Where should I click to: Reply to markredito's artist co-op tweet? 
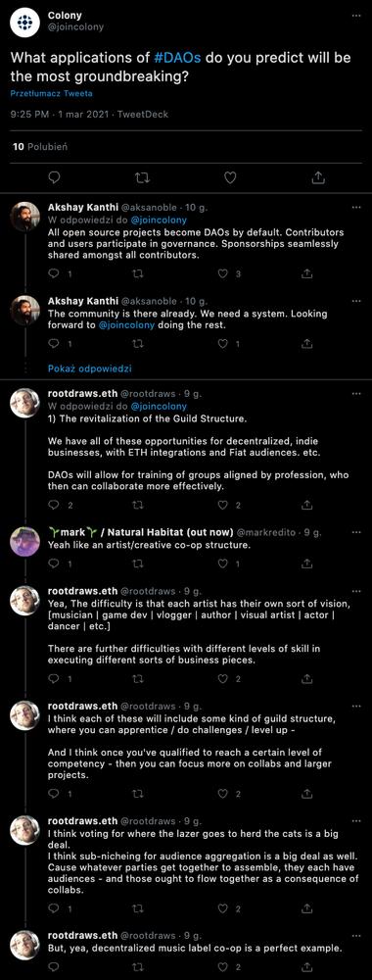tap(54, 563)
